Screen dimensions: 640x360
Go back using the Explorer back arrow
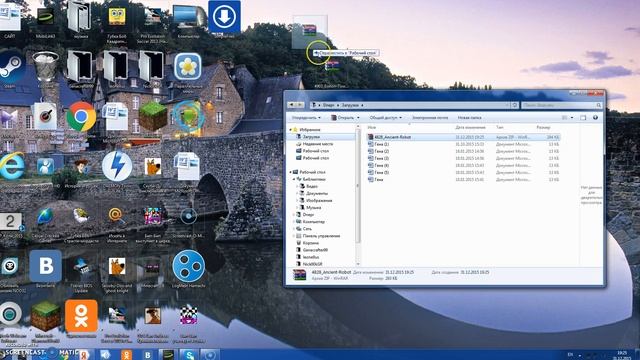click(x=291, y=105)
